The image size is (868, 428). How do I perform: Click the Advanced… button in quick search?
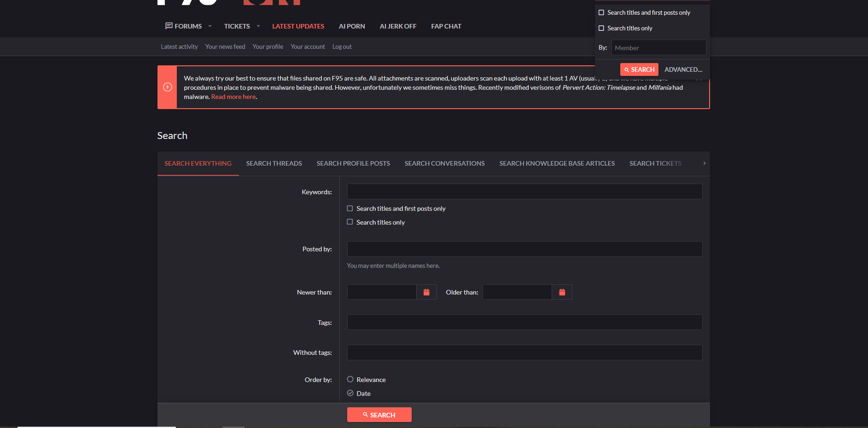pos(683,69)
